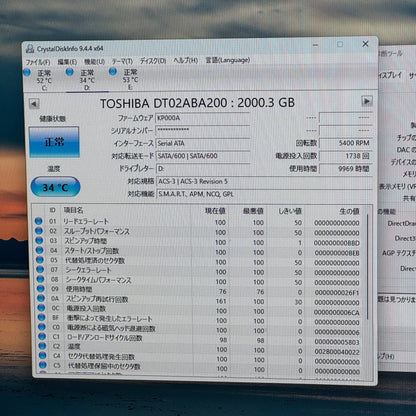Click the SATA/600 transfer mode field
This screenshot has width=416, height=416.
pos(203,156)
